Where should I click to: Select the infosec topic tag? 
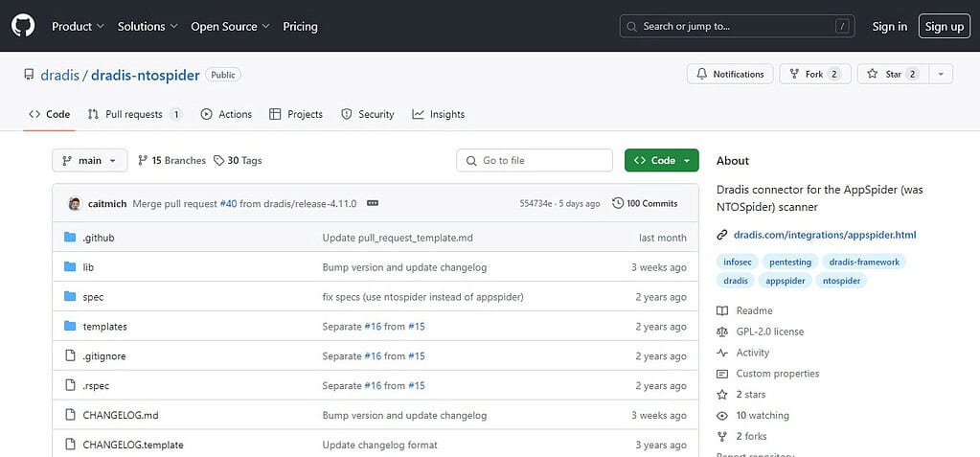(736, 262)
